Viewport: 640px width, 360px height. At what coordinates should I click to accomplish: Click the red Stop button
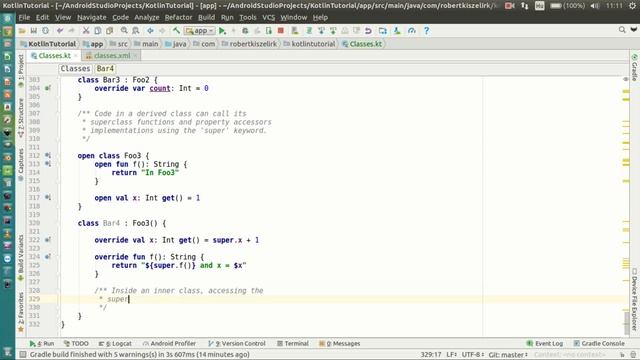[280, 31]
